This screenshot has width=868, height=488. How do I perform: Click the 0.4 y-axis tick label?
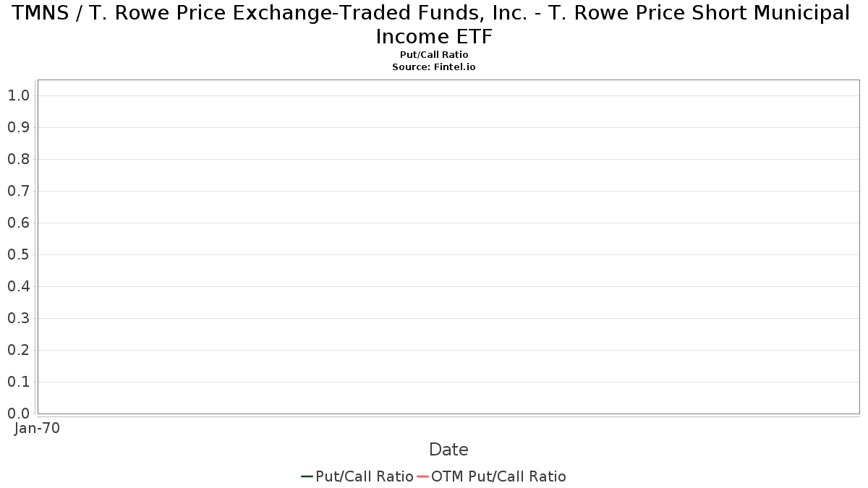(18, 286)
